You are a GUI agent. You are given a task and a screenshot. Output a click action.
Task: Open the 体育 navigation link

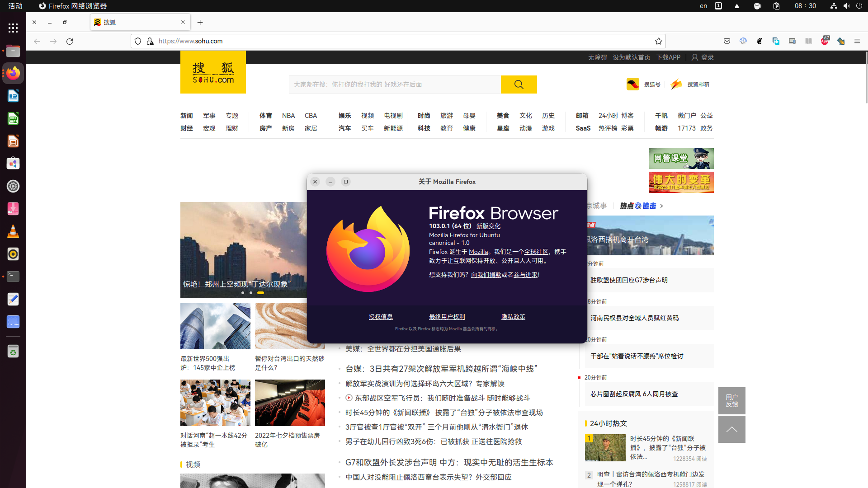(x=266, y=116)
